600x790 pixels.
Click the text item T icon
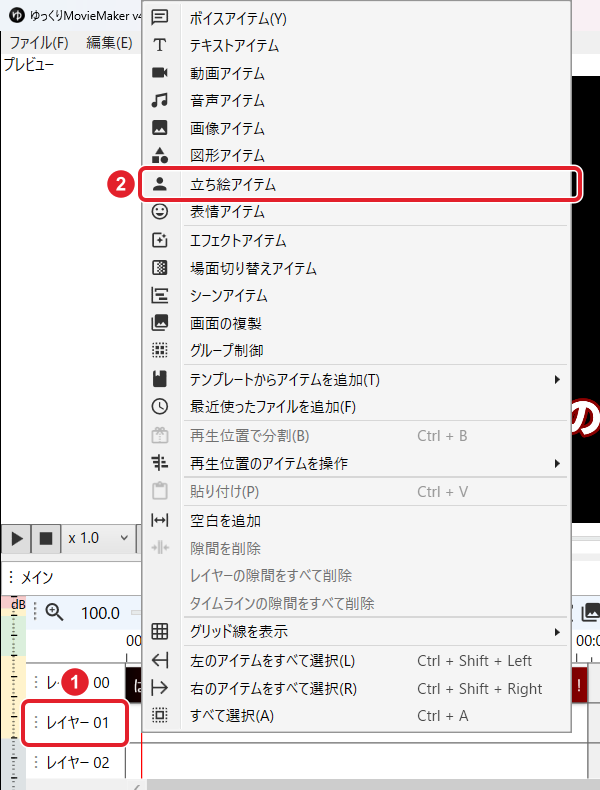160,45
